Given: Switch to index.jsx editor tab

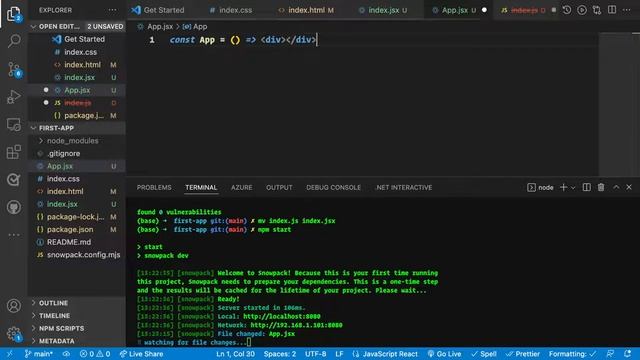Looking at the screenshot, I should (x=383, y=10).
